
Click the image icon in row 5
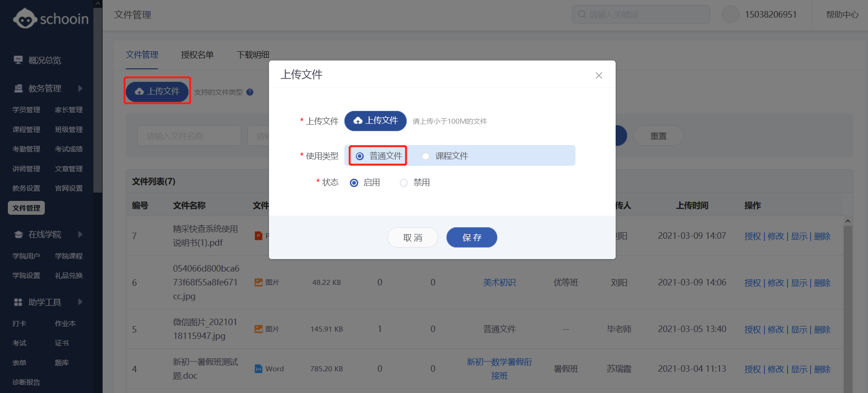[x=258, y=329]
